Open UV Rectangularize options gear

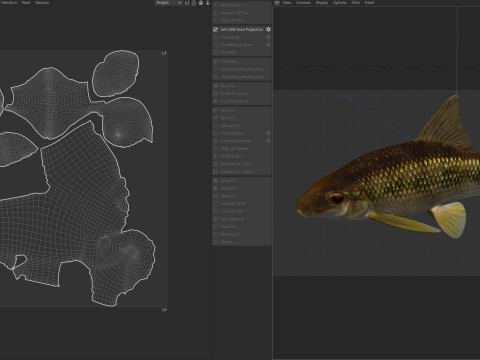coord(268,141)
